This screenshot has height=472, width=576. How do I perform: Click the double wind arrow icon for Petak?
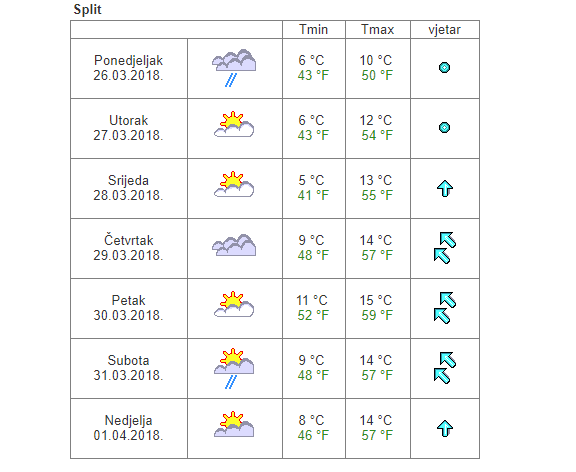444,308
